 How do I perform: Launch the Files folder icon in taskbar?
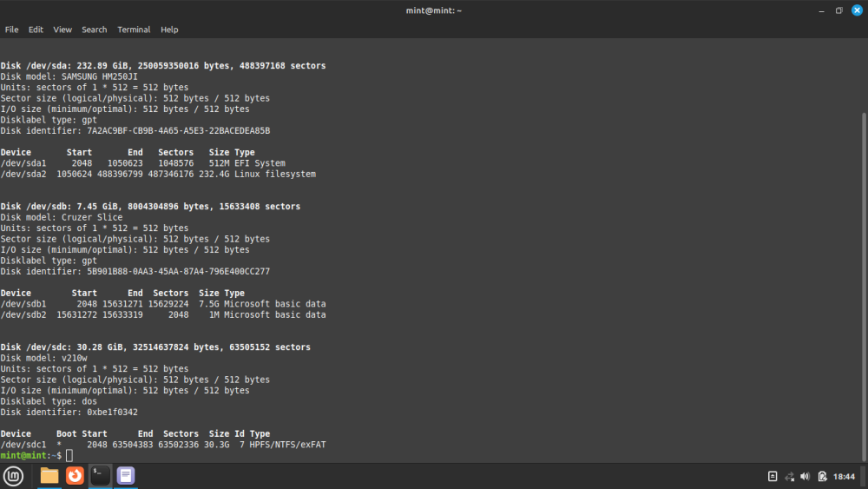pyautogui.click(x=49, y=476)
